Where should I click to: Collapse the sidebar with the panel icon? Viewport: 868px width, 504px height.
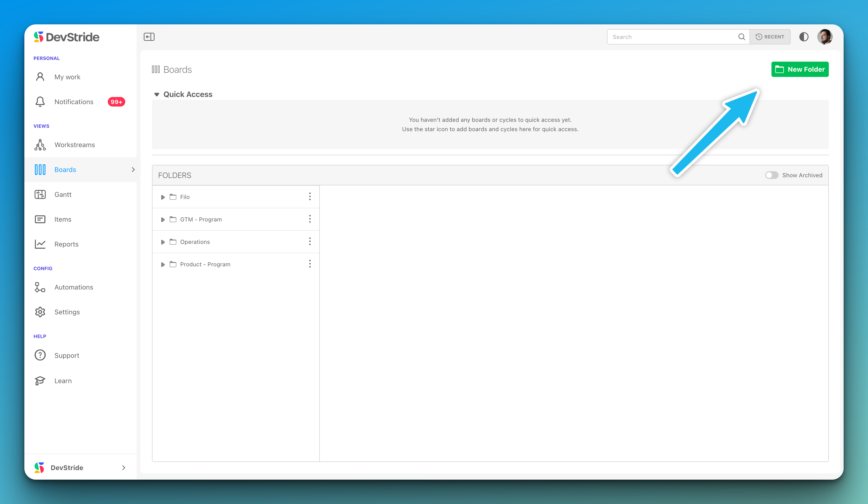tap(149, 37)
